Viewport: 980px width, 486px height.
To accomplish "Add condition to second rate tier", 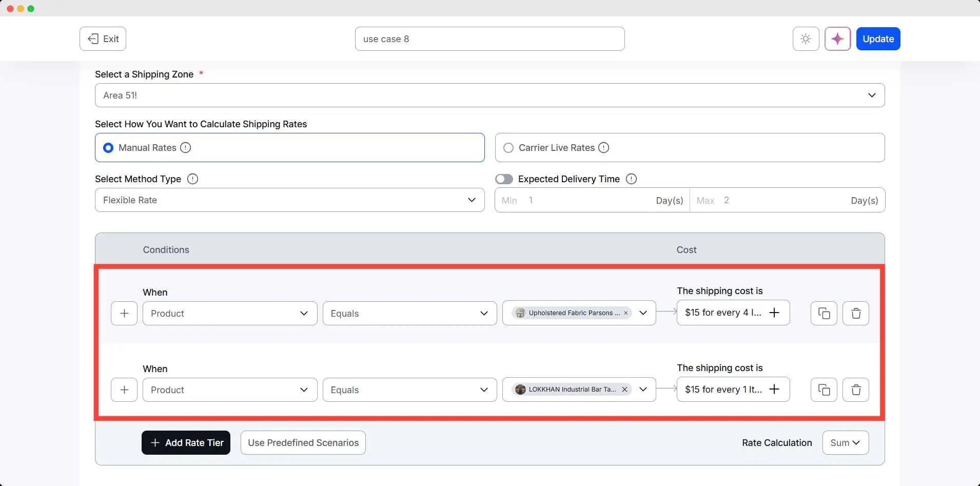I will pos(124,390).
